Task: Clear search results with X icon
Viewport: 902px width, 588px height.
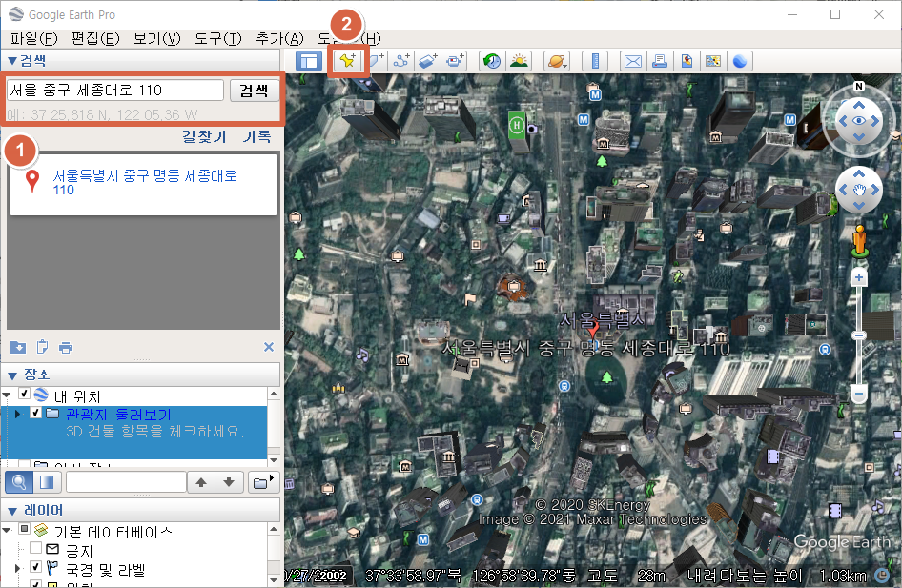Action: [269, 347]
